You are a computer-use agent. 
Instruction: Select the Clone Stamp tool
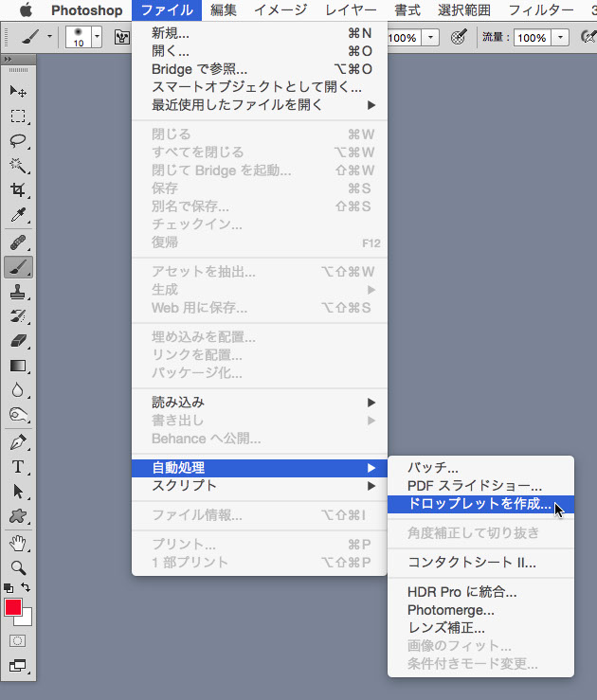[x=18, y=292]
